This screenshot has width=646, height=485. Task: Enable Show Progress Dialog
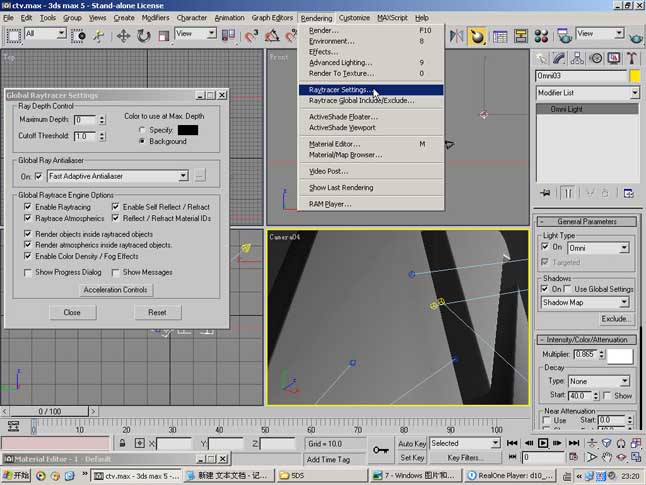tap(28, 272)
